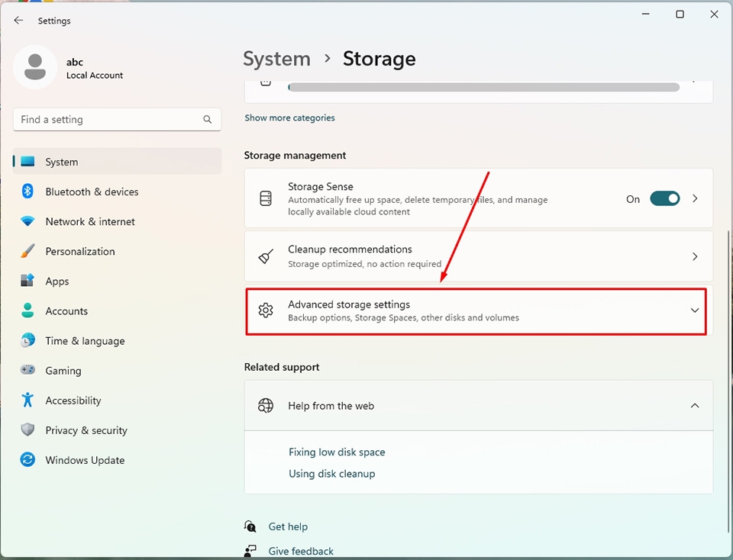Open Apps settings page
Screen dimensions: 733x560
click(118, 282)
